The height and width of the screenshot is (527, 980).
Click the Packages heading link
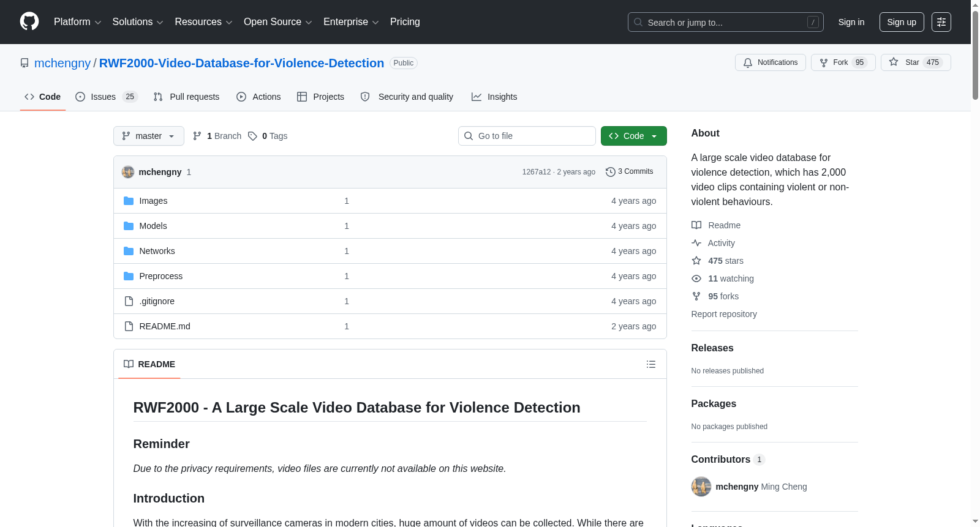pos(714,404)
